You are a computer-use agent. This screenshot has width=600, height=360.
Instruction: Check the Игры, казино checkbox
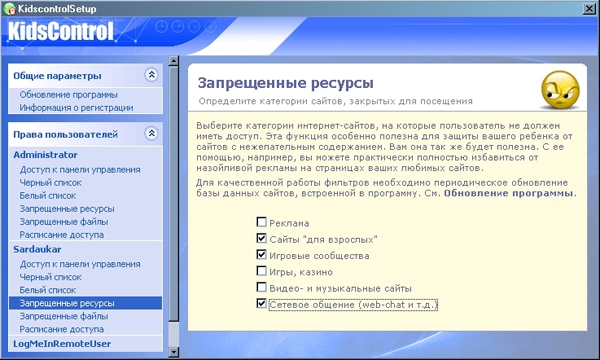[x=261, y=271]
